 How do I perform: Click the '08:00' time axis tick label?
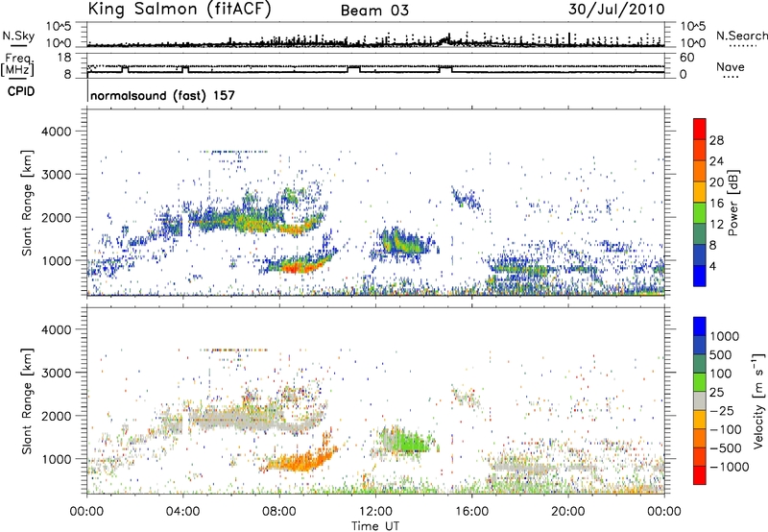point(279,512)
